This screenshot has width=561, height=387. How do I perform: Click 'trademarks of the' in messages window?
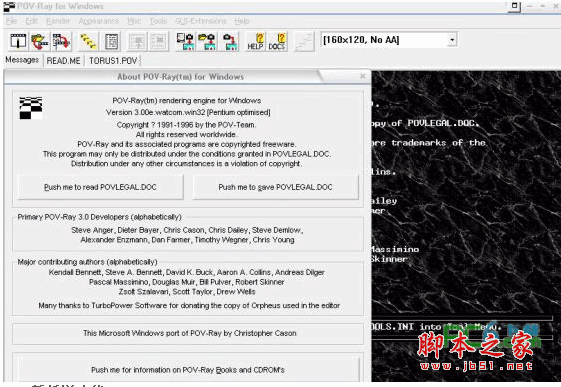pos(438,143)
